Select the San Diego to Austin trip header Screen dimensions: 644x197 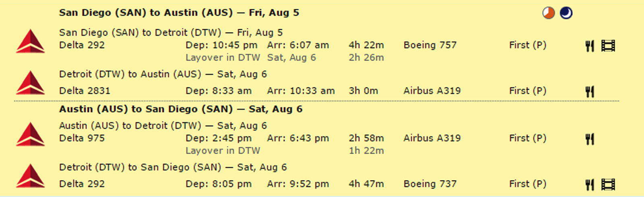179,13
